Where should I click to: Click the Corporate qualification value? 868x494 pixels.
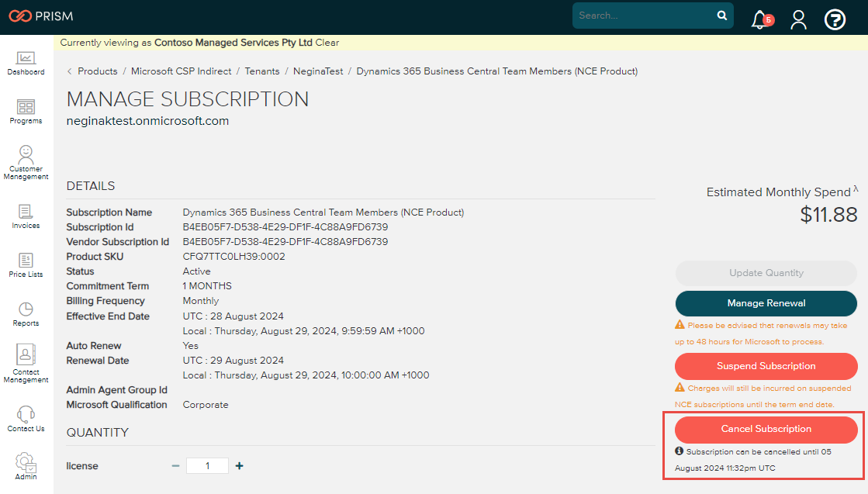(206, 405)
